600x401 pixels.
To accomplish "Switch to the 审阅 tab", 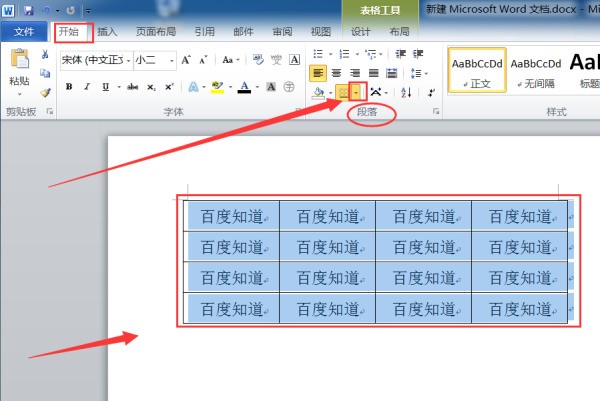I will pyautogui.click(x=282, y=31).
